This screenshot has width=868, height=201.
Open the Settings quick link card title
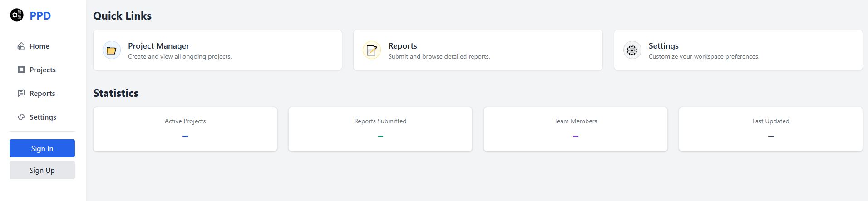tap(663, 46)
